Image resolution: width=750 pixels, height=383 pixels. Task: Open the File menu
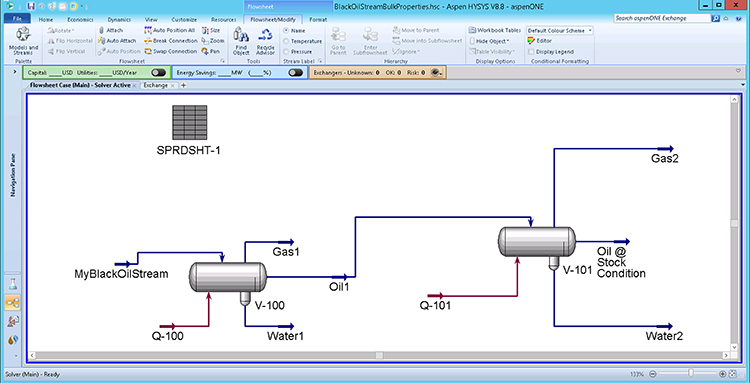pos(17,19)
